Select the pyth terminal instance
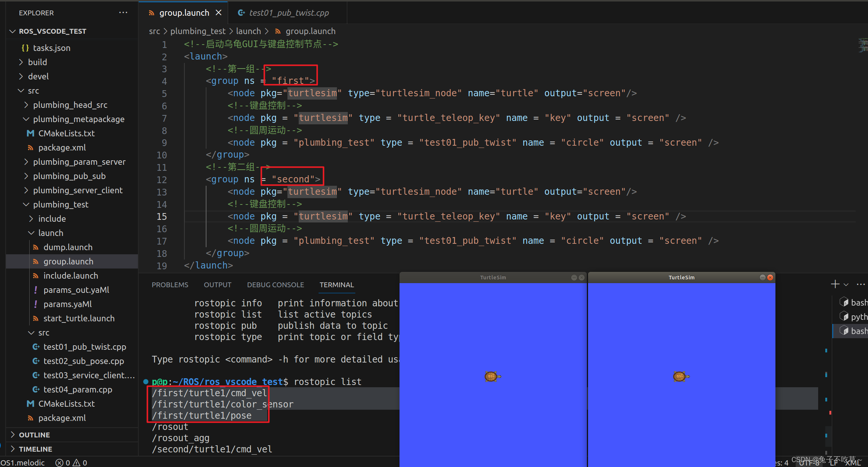The image size is (868, 467). click(855, 317)
